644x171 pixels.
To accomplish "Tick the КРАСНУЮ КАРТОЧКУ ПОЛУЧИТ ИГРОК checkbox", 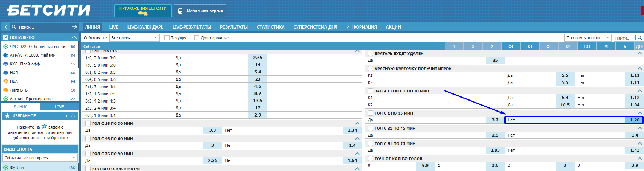I will pos(371,68).
